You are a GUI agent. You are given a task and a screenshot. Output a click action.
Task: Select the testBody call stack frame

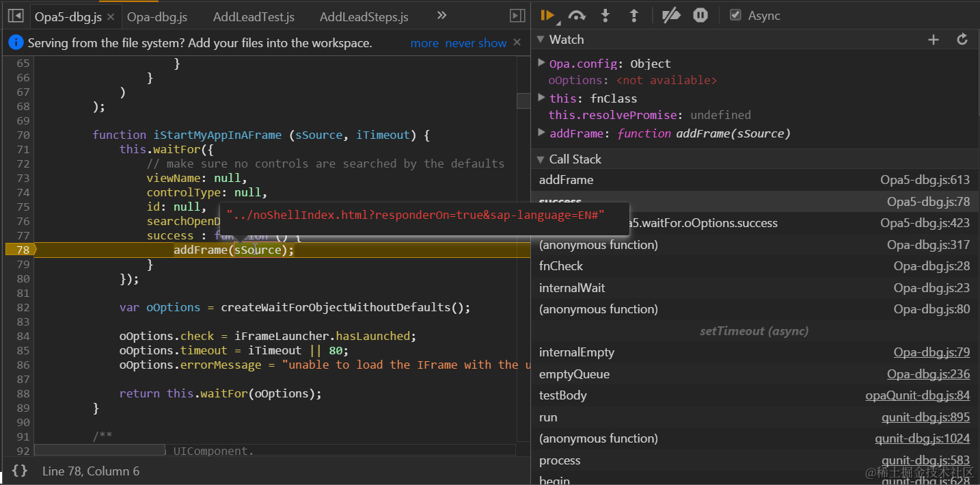tap(754, 395)
